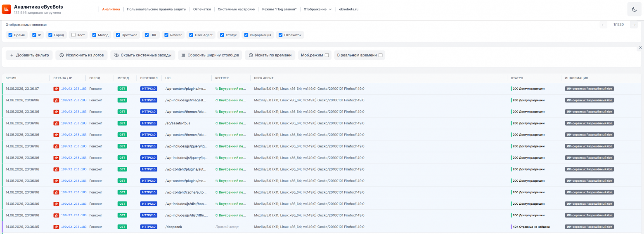Viewport: 644px width, 234px height.
Task: Toggle the URL column checkbox
Action: click(147, 35)
